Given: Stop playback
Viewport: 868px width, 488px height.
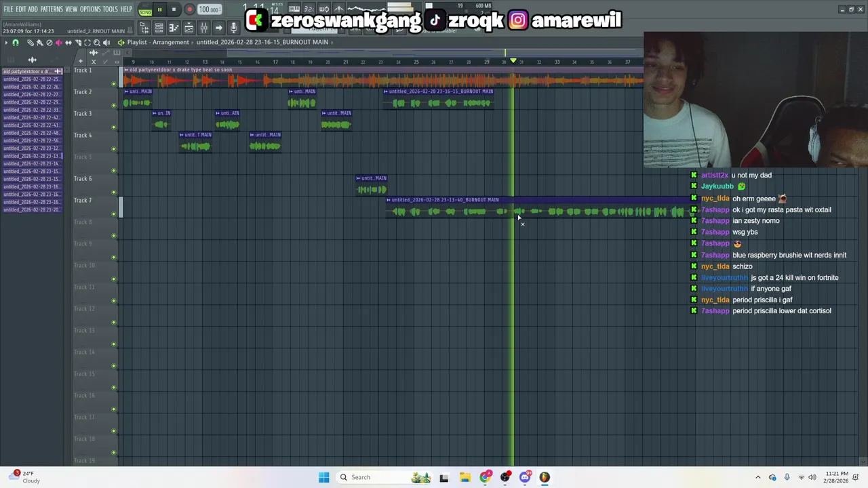Looking at the screenshot, I should tap(174, 9).
